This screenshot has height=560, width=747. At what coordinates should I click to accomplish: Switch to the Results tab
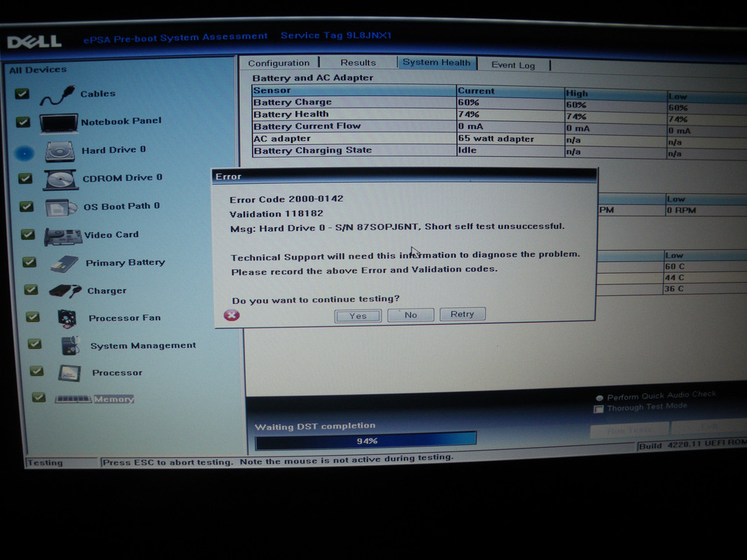click(x=358, y=62)
